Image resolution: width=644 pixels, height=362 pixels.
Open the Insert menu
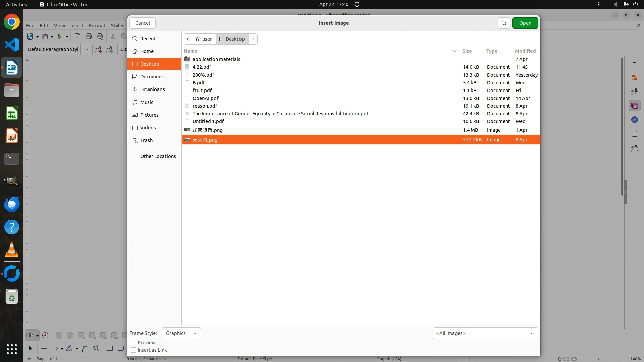click(x=77, y=26)
